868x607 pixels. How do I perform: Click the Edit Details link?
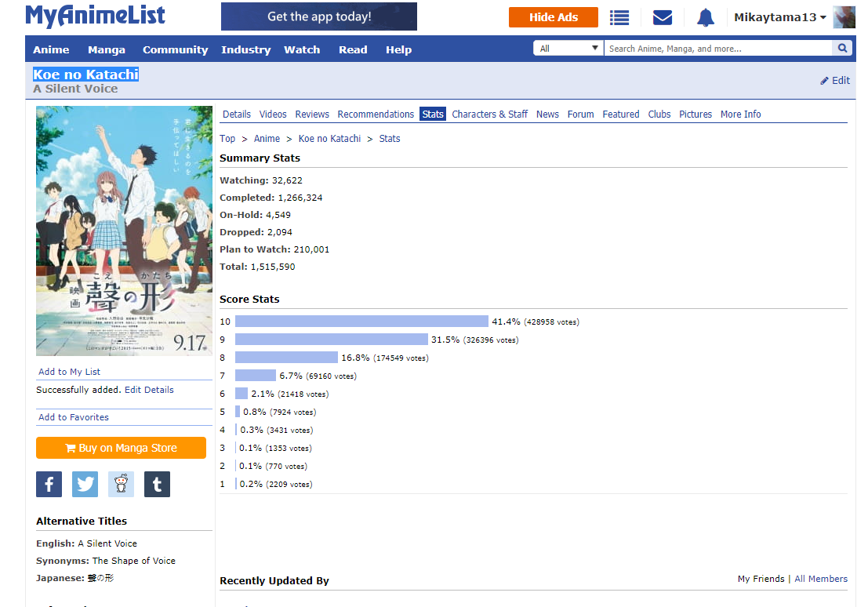(149, 390)
